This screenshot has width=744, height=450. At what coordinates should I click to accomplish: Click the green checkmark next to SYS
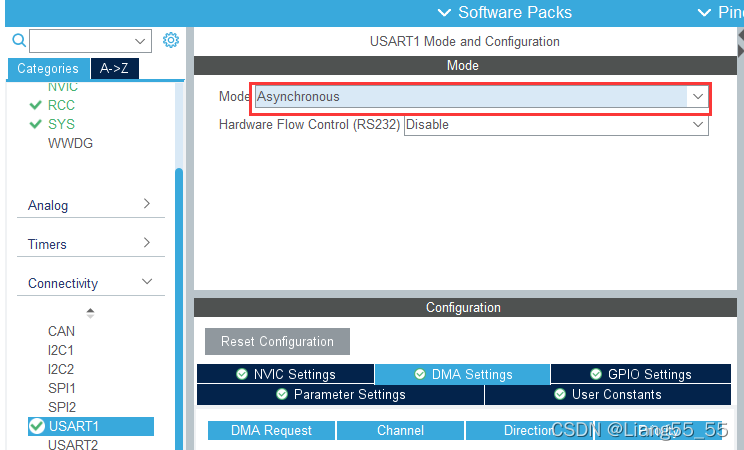click(36, 124)
